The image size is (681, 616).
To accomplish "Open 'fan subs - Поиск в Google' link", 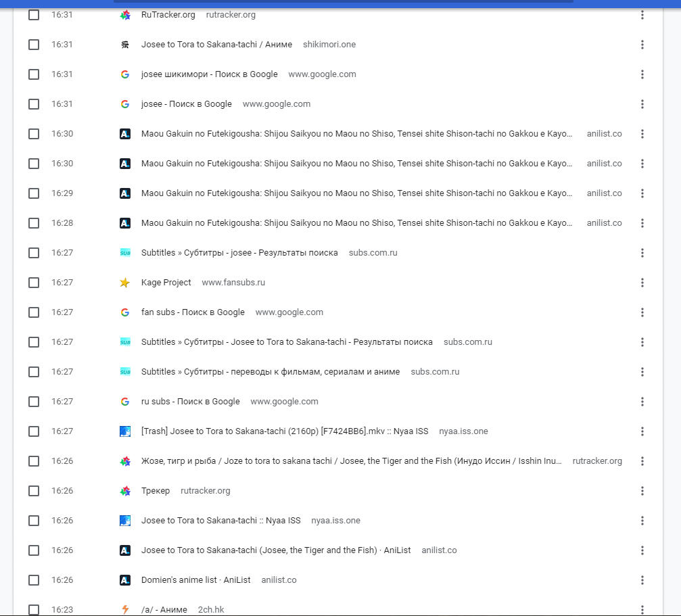I will tap(193, 312).
